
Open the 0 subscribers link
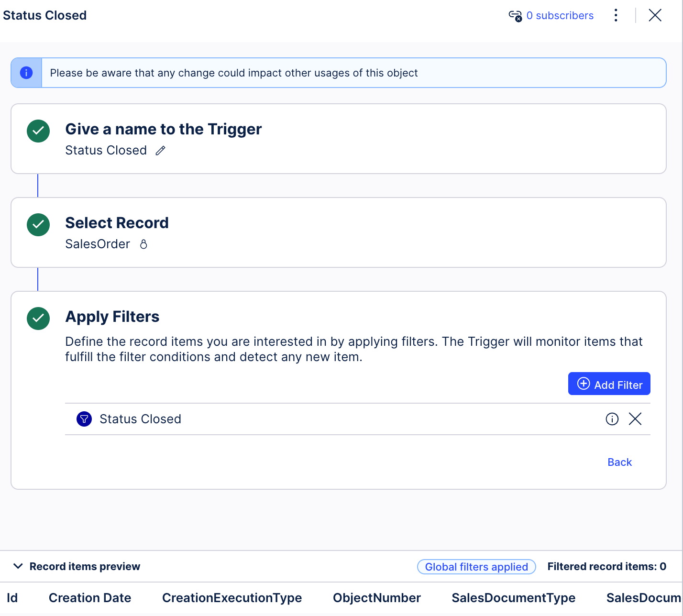(x=560, y=16)
